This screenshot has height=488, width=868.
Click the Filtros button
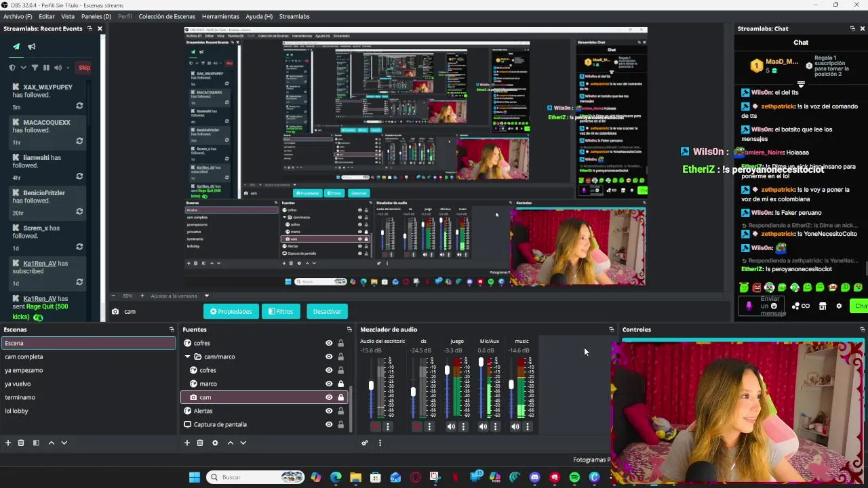click(x=281, y=312)
